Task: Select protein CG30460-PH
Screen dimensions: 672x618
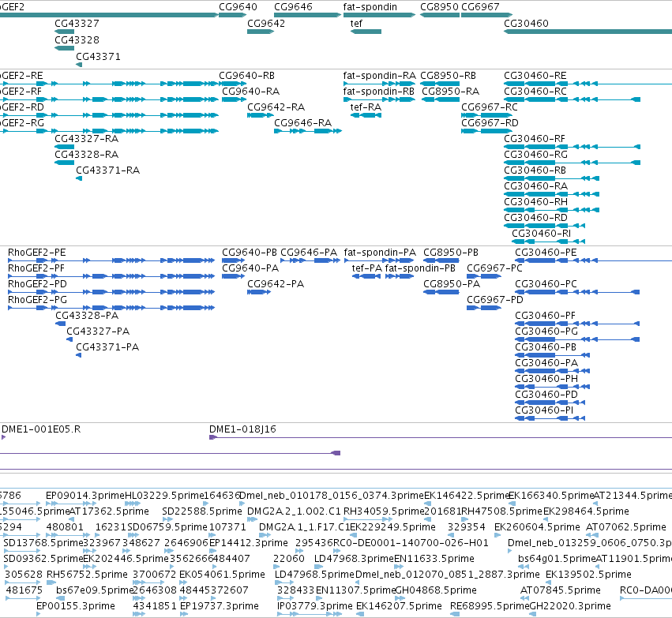Action: (x=546, y=379)
